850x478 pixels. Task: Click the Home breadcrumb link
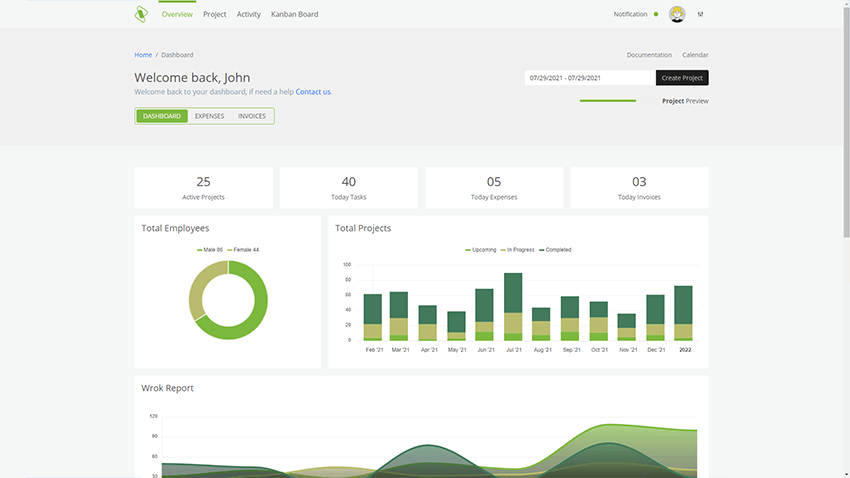pos(143,55)
